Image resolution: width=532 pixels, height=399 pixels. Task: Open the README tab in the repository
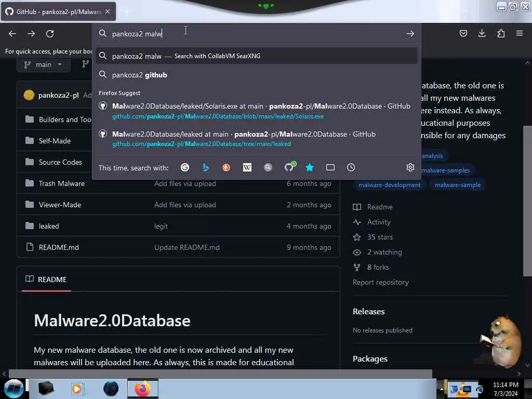[x=46, y=279]
